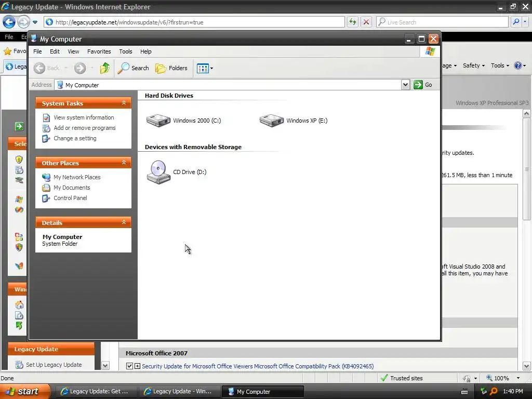Open the zoom level 100% dropdown
This screenshot has height=399, width=532.
coord(518,378)
